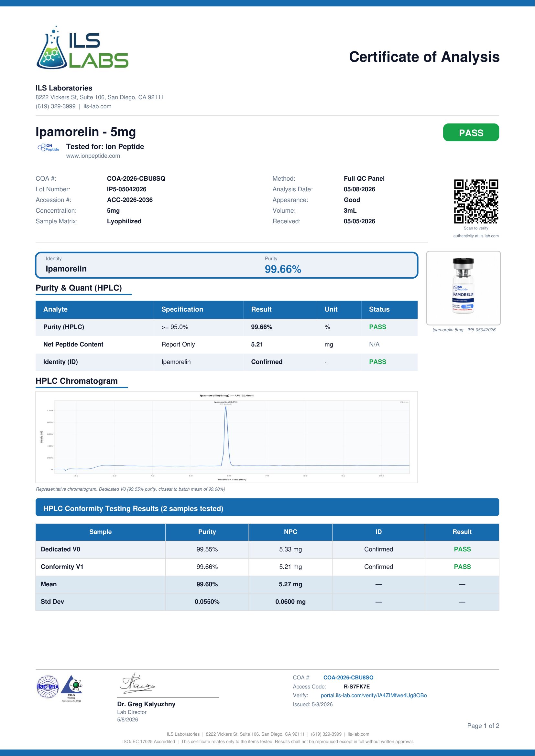Screen dimensions: 535x756
Task: Click the 5.33 mg NPC cell
Action: tap(290, 549)
